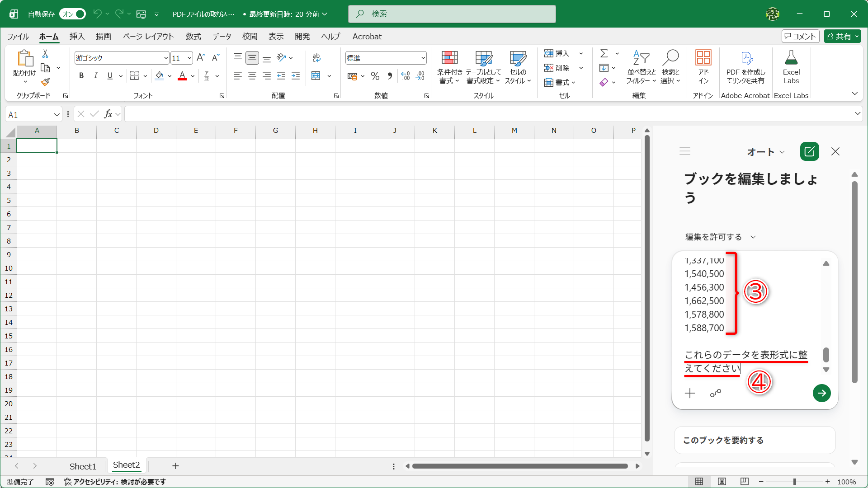This screenshot has width=868, height=488.
Task: Toggle Italic formatting
Action: pos(95,76)
